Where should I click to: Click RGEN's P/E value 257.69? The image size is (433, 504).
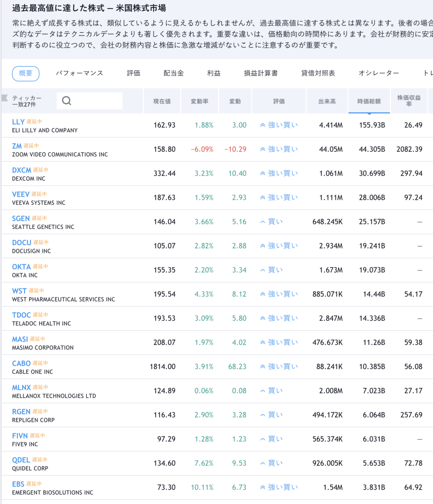412,415
